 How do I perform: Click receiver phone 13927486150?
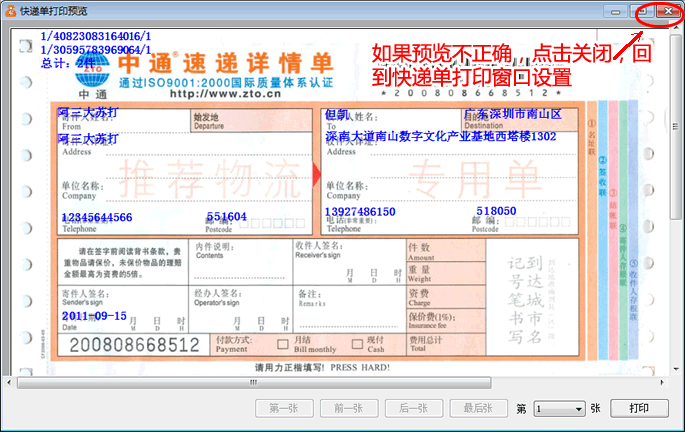[x=360, y=212]
